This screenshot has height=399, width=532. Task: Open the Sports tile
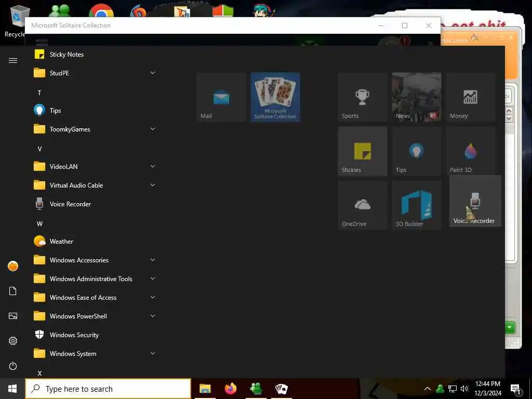click(x=362, y=97)
